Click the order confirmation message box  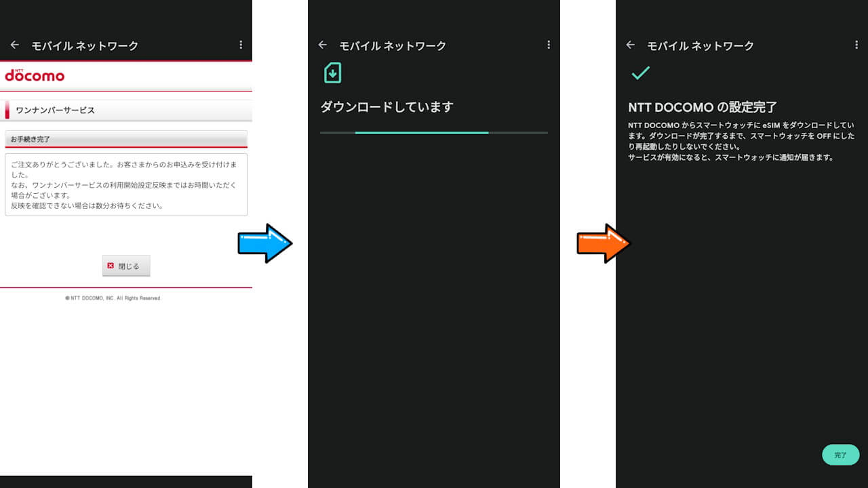point(125,184)
